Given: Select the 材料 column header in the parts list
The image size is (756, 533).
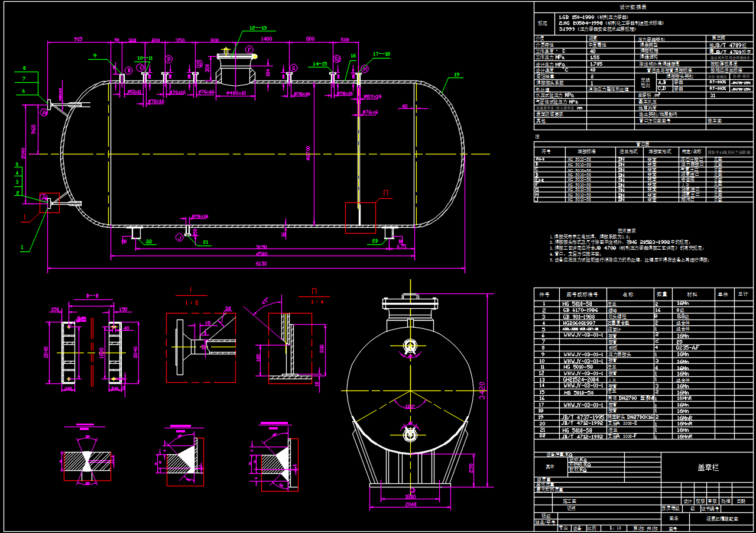Looking at the screenshot, I should (x=692, y=294).
